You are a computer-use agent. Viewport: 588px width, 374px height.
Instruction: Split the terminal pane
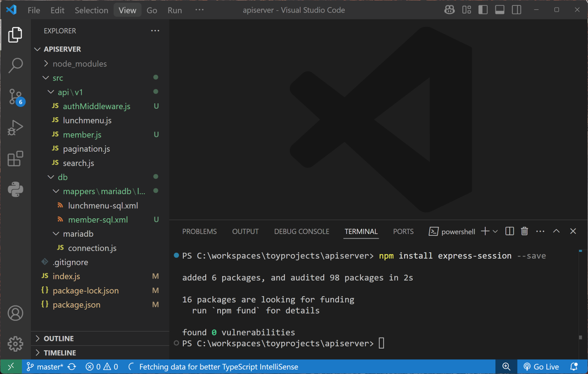click(509, 231)
